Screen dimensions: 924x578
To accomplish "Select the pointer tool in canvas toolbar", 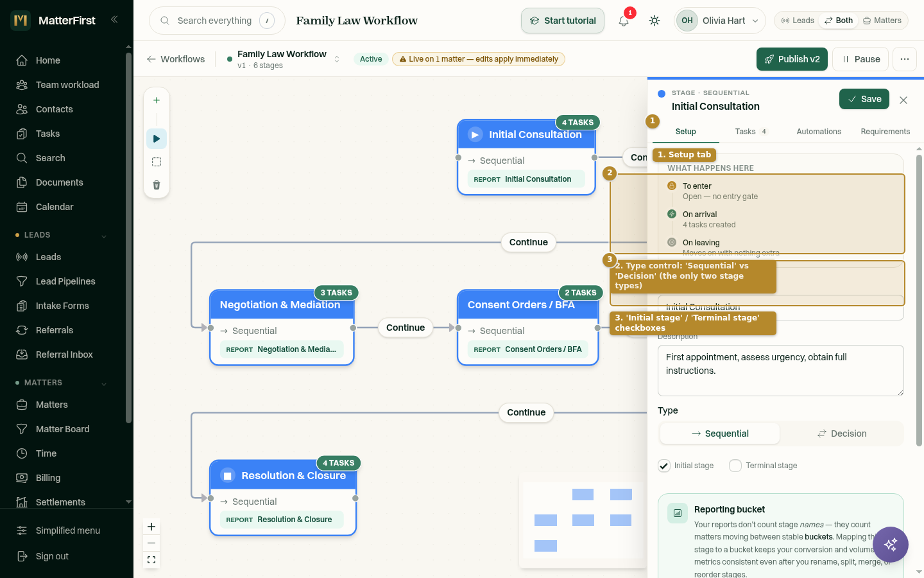I will (x=157, y=139).
